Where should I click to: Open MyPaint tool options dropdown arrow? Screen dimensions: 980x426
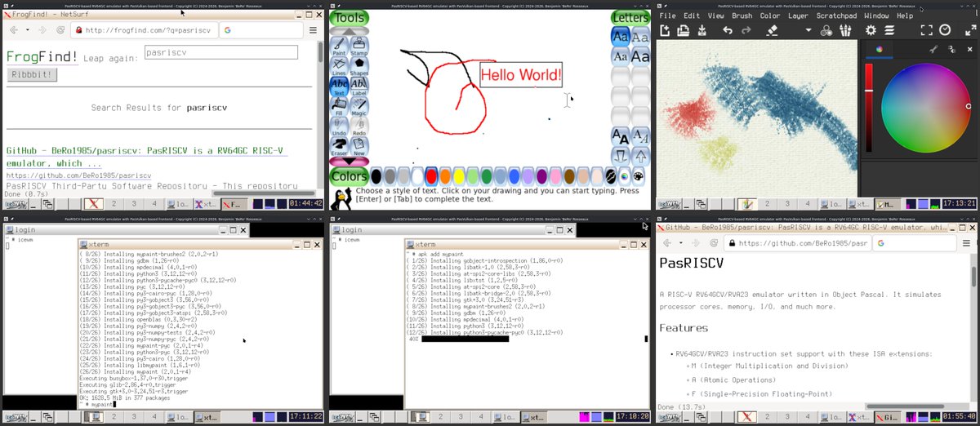pyautogui.click(x=808, y=30)
